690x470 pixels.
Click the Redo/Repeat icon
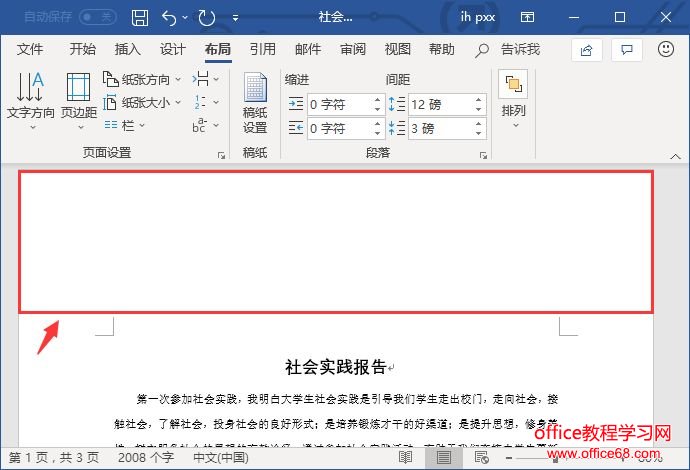point(206,18)
